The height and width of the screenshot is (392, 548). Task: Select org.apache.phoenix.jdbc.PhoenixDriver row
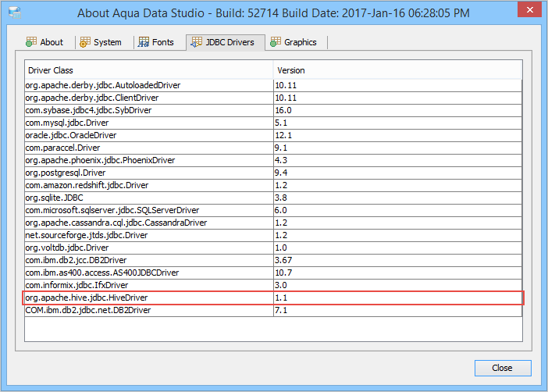[273, 161]
